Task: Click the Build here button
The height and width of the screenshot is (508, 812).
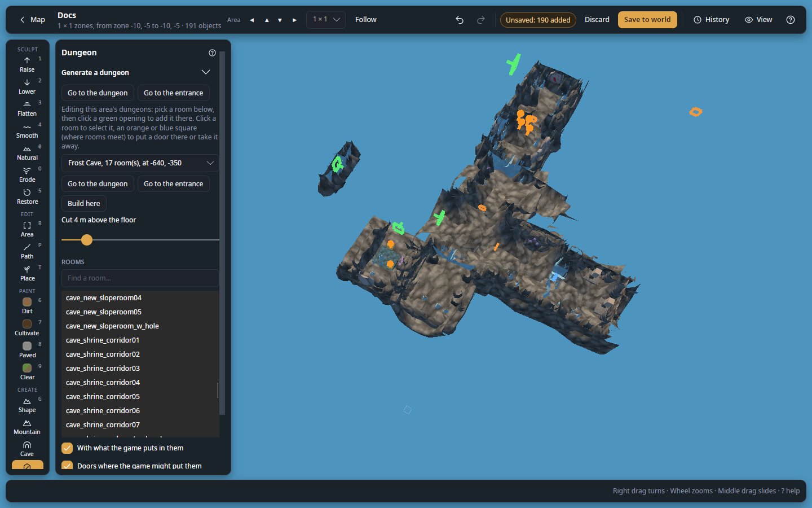Action: (83, 204)
